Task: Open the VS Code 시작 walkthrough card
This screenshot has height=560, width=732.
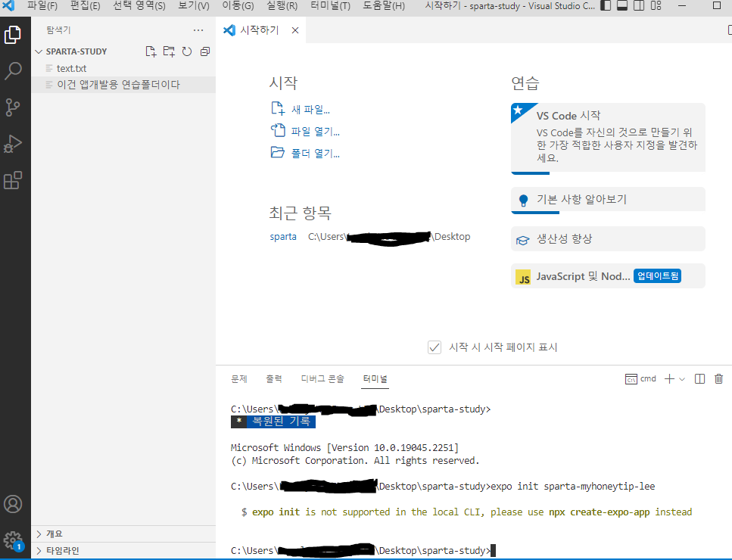Action: (608, 138)
